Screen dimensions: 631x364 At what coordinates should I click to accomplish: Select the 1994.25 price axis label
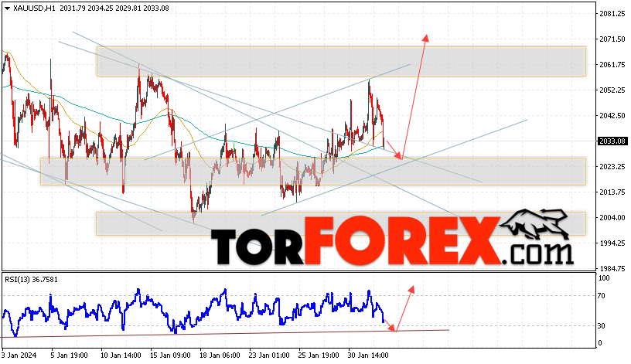[x=612, y=243]
